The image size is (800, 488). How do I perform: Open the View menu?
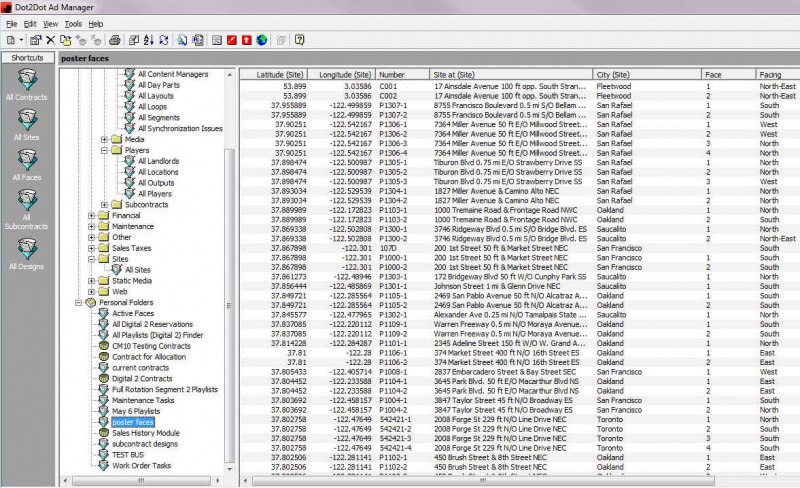[49, 23]
